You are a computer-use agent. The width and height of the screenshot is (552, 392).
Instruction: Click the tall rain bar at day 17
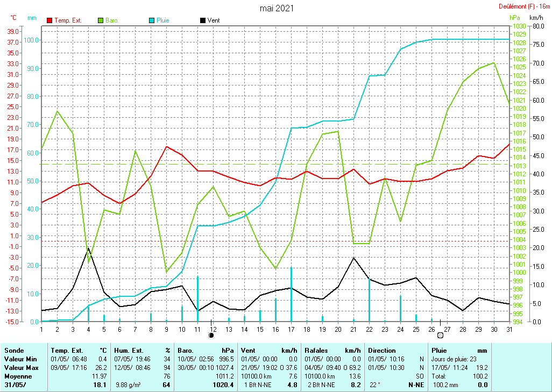[x=291, y=294]
